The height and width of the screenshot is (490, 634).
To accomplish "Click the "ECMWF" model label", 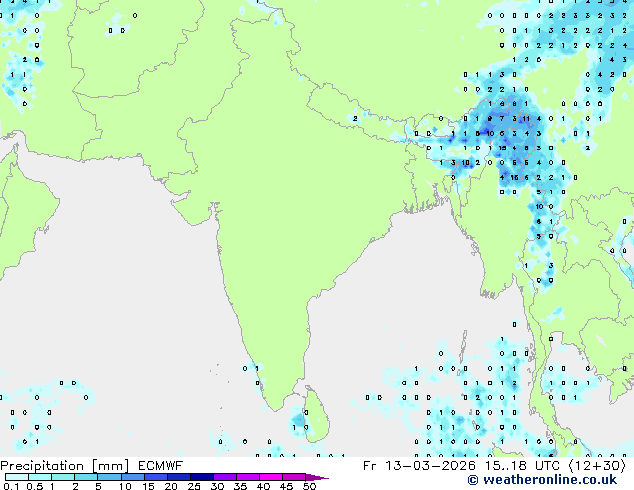I will coord(161,466).
